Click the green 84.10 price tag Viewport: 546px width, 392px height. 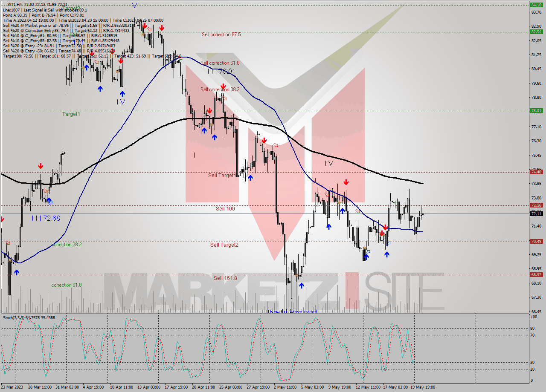pyautogui.click(x=536, y=5)
